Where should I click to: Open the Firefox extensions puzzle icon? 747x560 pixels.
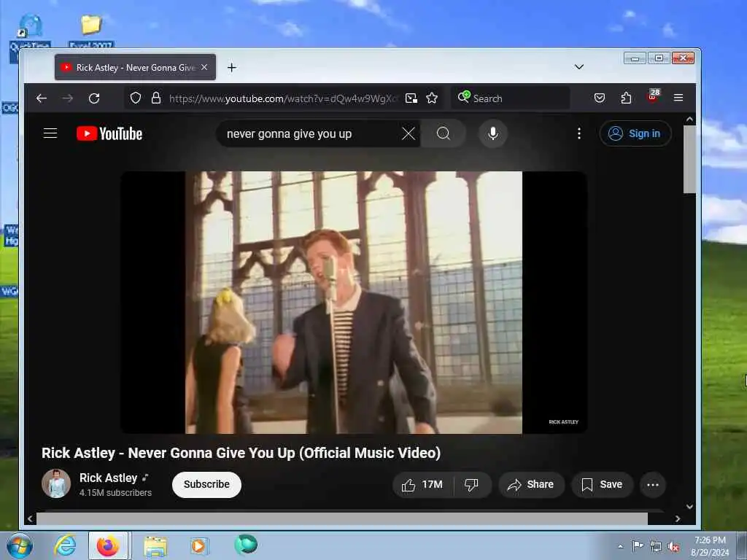626,98
